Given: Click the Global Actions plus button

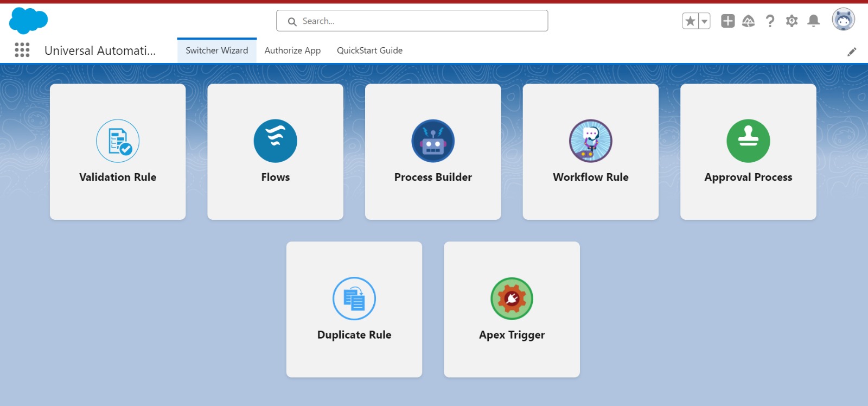Looking at the screenshot, I should (x=727, y=21).
